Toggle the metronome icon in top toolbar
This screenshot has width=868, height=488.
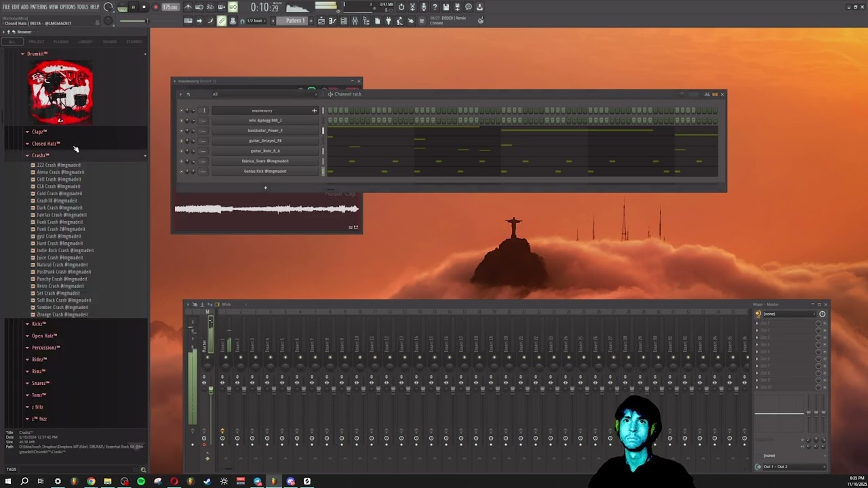(188, 7)
